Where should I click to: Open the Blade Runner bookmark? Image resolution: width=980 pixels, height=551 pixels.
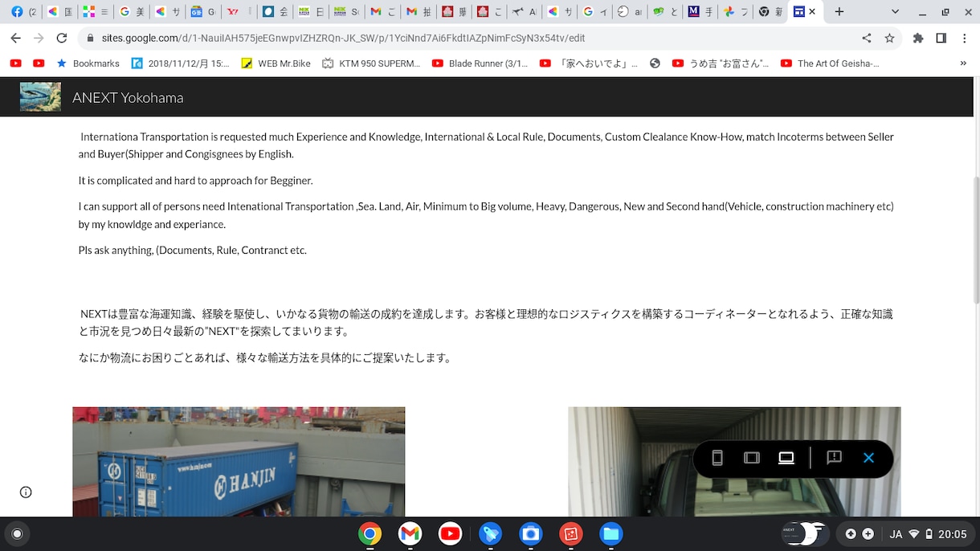click(480, 63)
